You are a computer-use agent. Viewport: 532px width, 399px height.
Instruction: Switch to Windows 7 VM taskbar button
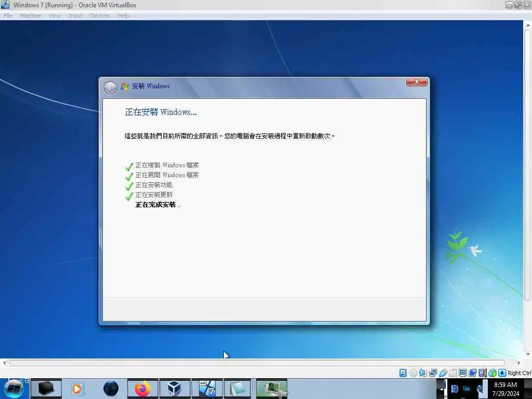[x=207, y=389]
